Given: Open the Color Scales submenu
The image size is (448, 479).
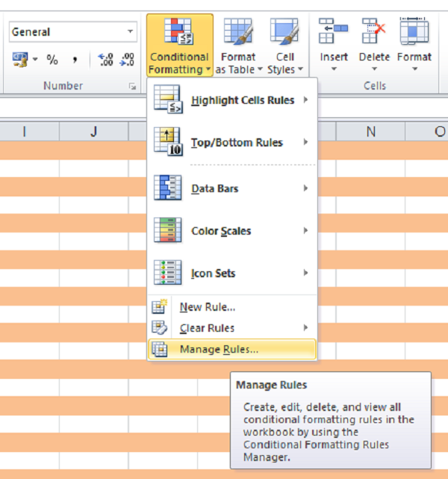Looking at the screenshot, I should pyautogui.click(x=232, y=231).
